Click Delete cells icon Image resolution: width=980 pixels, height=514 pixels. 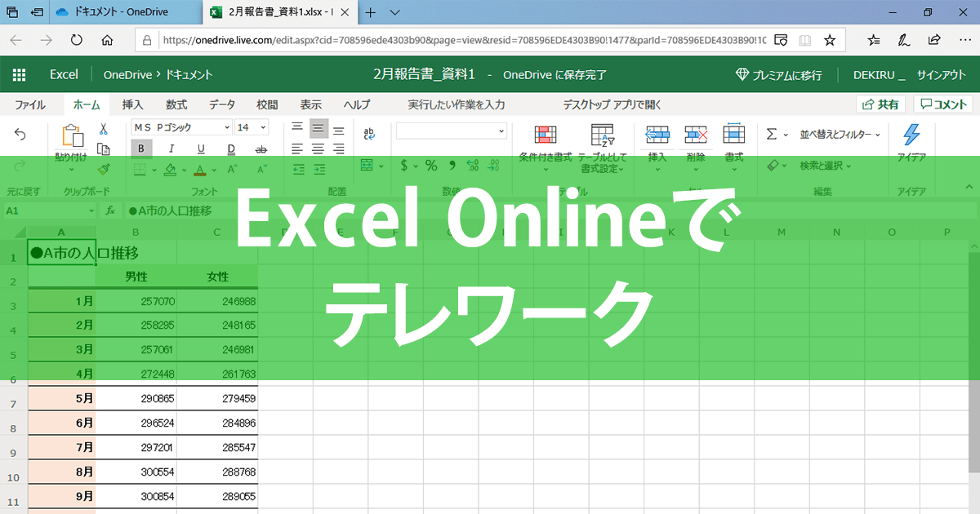696,135
